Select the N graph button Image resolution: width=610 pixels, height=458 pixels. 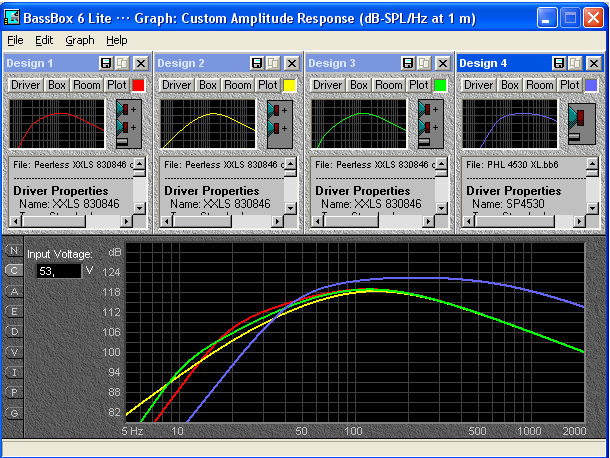pyautogui.click(x=14, y=251)
